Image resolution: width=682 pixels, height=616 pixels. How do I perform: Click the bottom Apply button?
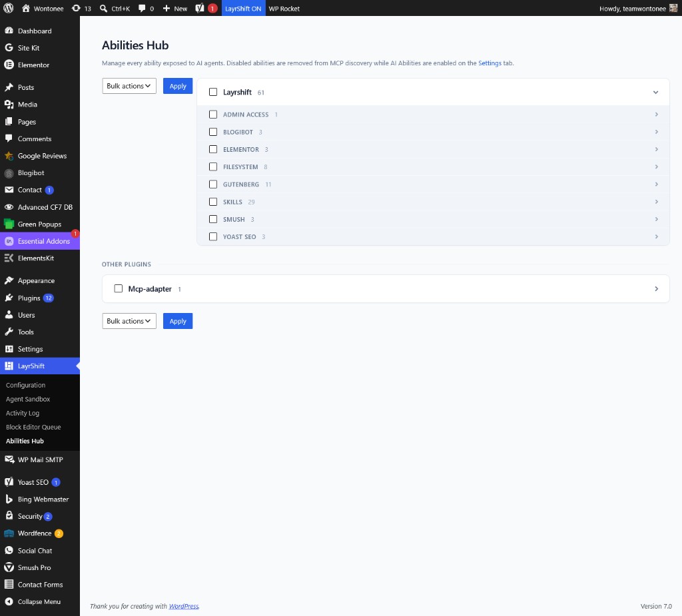[x=178, y=321]
